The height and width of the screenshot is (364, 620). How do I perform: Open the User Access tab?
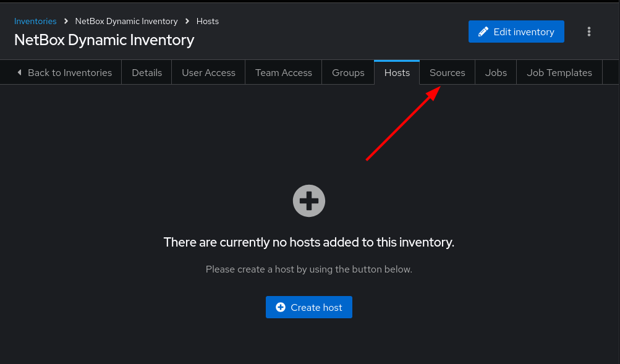(208, 73)
